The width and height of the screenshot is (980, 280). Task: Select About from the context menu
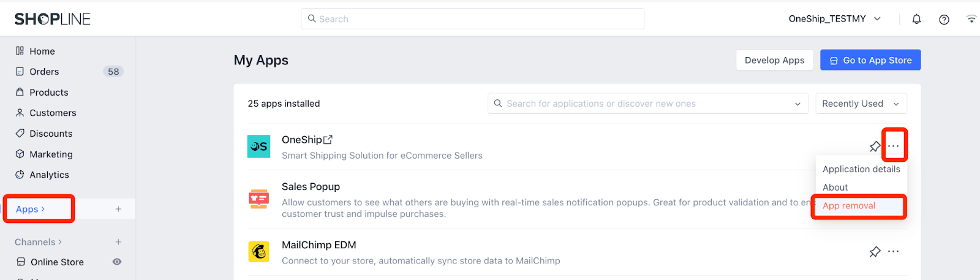[835, 187]
